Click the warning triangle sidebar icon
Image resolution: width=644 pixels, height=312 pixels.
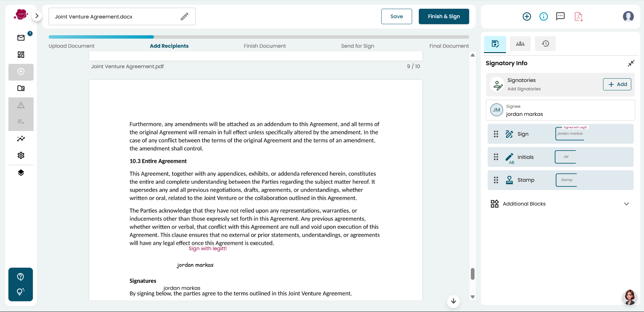pos(21,105)
